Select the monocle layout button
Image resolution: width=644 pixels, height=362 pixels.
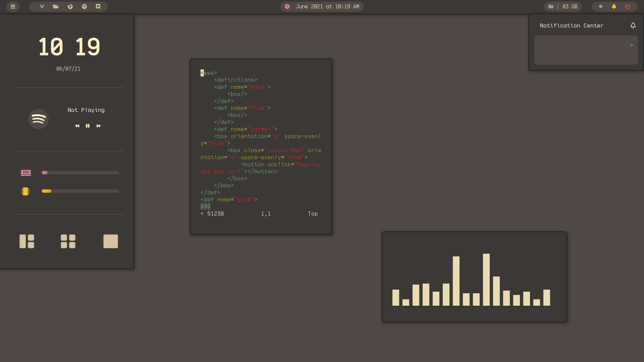(111, 241)
